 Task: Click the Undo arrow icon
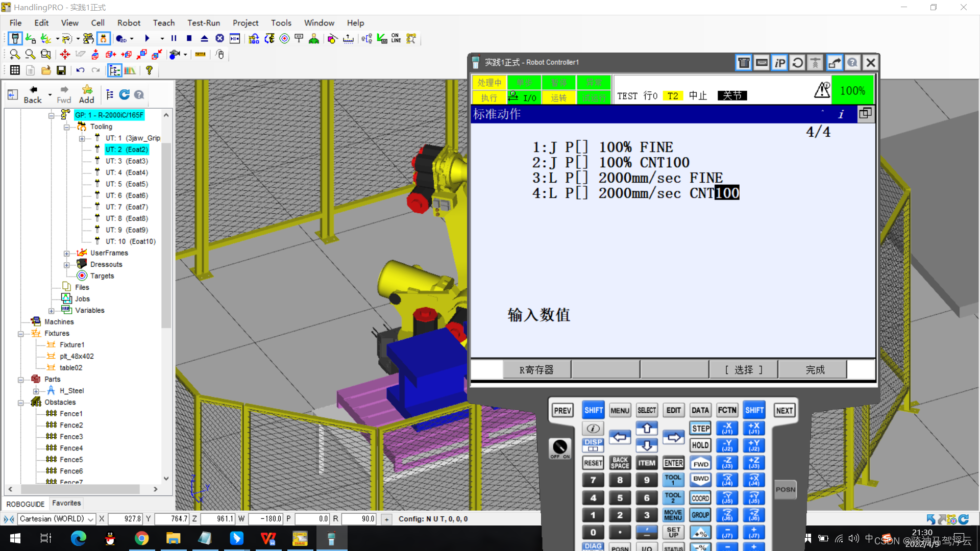point(80,70)
